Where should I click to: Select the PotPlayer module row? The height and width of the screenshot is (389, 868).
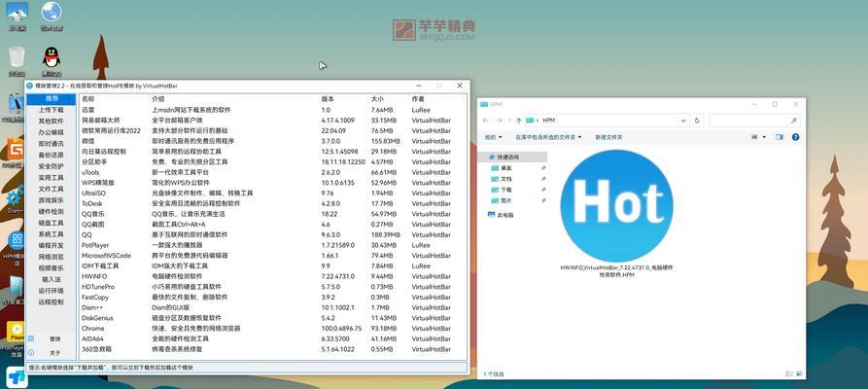pos(272,245)
